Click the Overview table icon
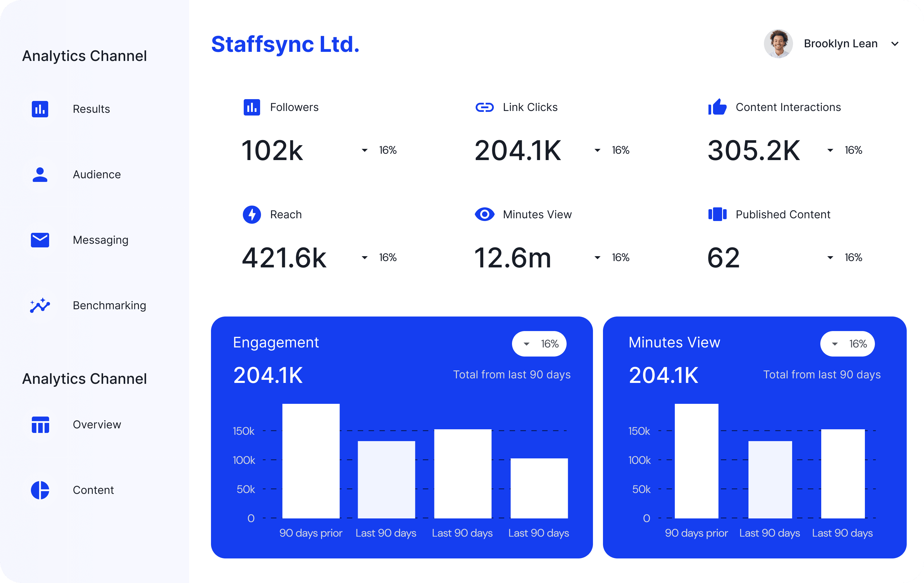 pyautogui.click(x=40, y=424)
